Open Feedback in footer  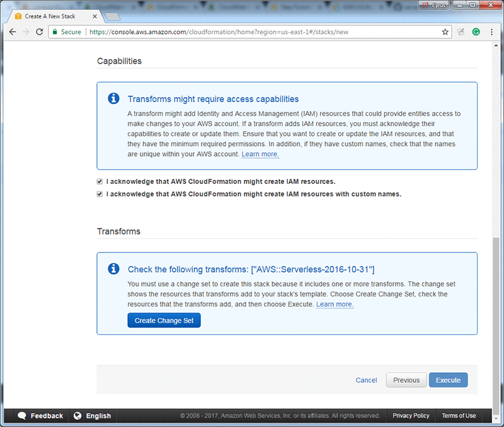pyautogui.click(x=40, y=416)
